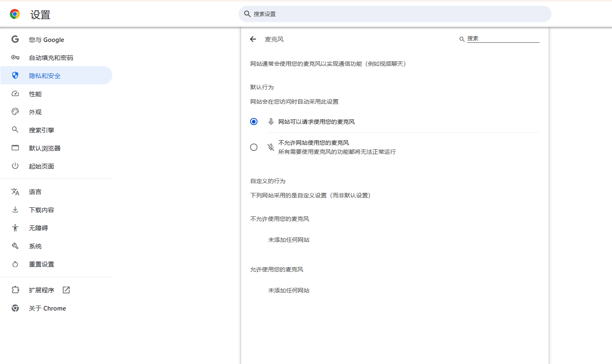Click the download icon beside 下载内容
Viewport: 612px width, 364px height.
[15, 210]
